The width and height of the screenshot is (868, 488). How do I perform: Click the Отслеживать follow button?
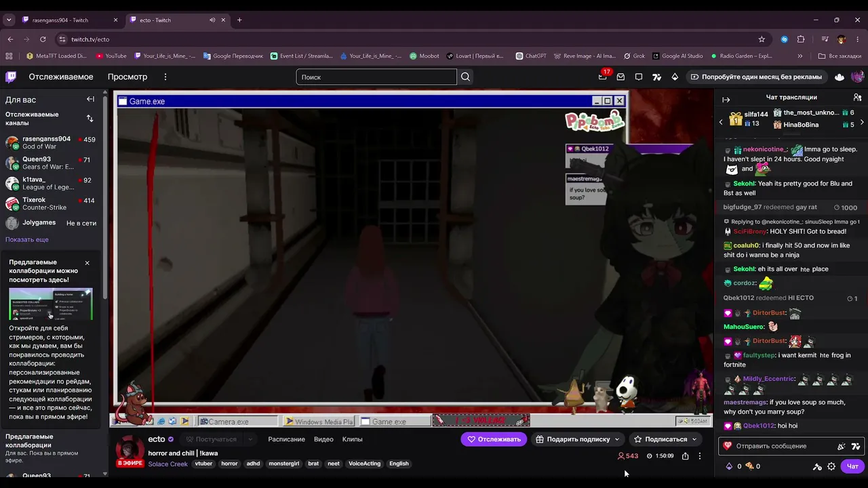click(494, 439)
